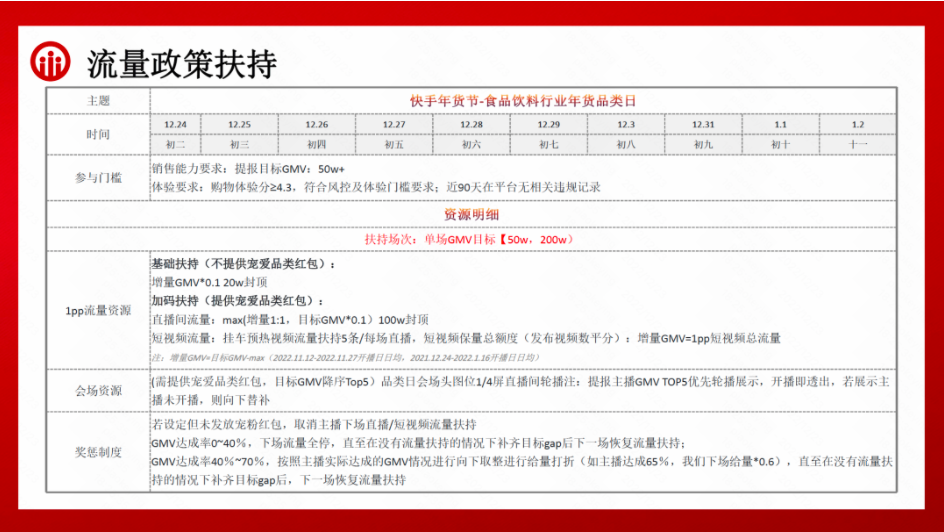944x532 pixels.
Task: Select the slide title 流量政策扶持
Action: click(182, 64)
